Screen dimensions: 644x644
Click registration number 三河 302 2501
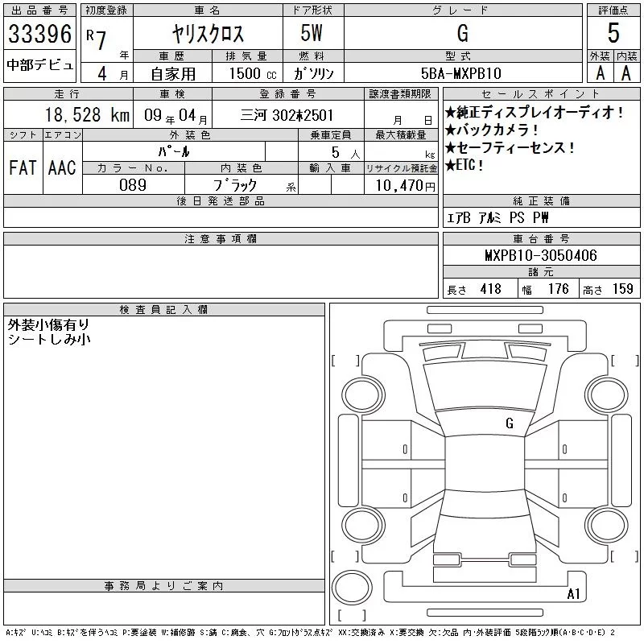pos(287,115)
